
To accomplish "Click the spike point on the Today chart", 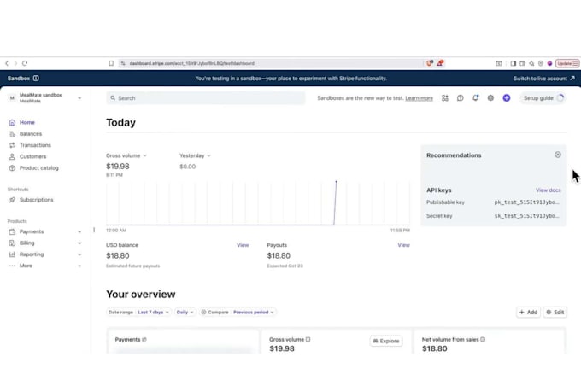I will point(336,182).
